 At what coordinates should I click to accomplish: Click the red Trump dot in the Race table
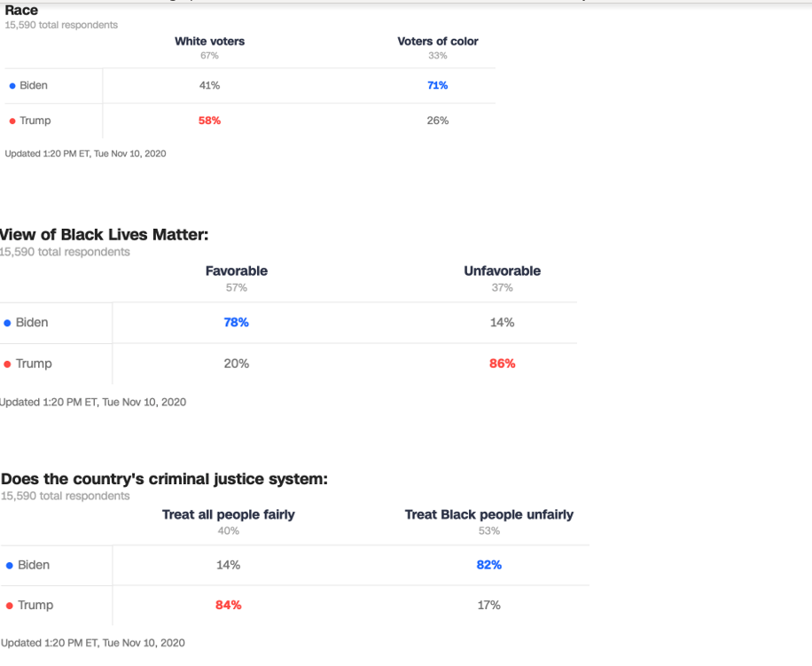click(12, 121)
